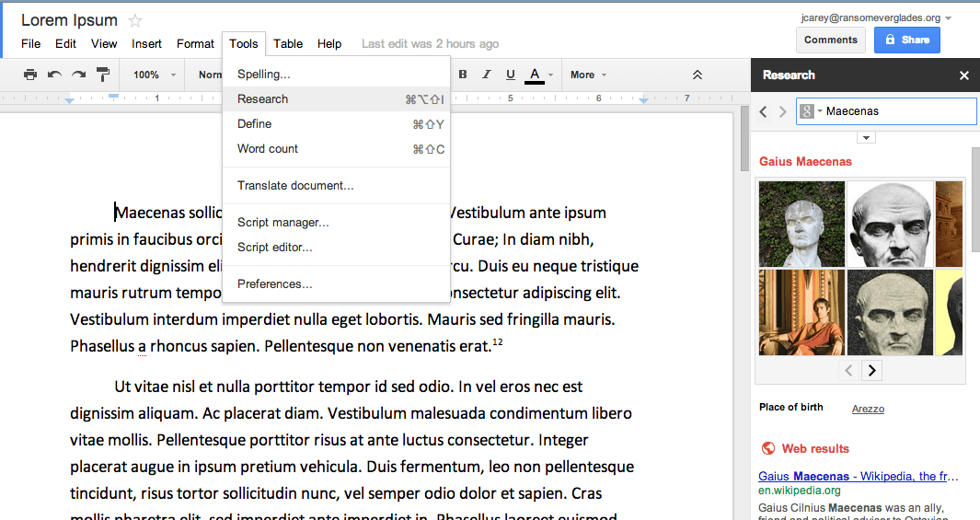Click the Maecenas research search field

[886, 111]
